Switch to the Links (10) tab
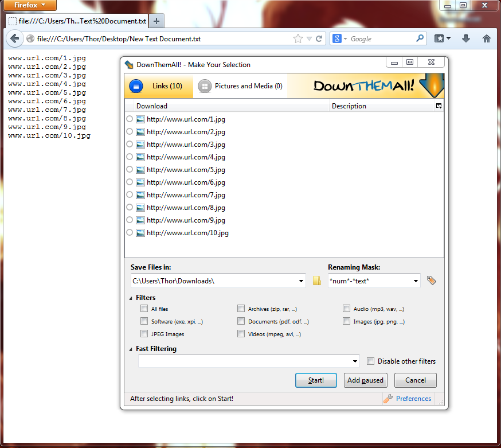Screen dimensions: 501x448 [159, 86]
